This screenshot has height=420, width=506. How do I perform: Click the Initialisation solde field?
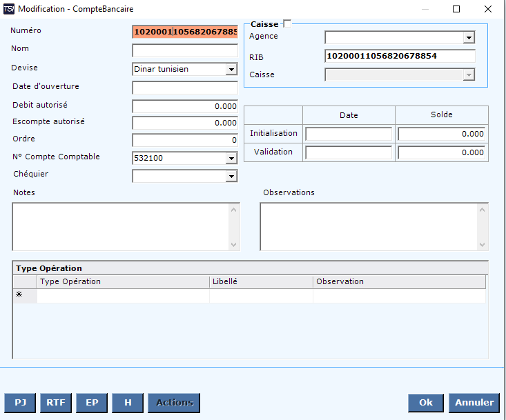(442, 134)
